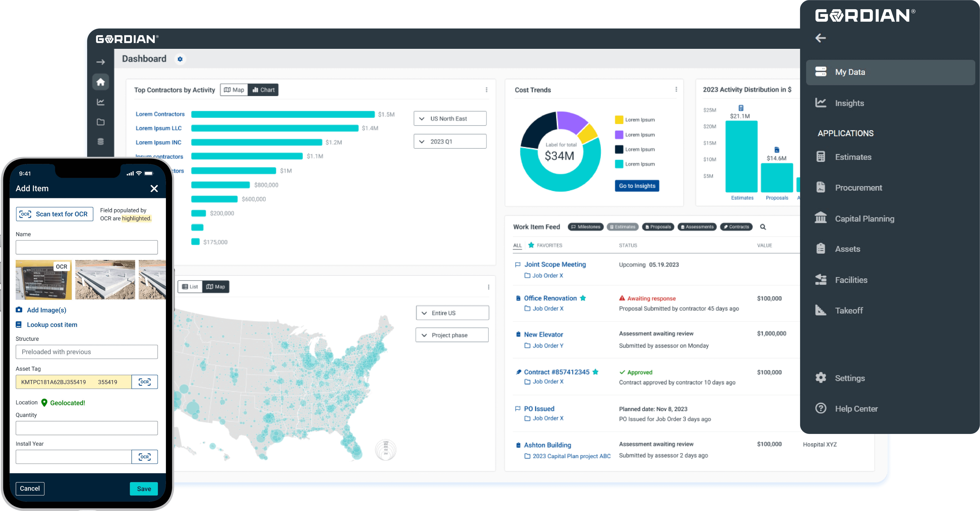Toggle the Estimates filter chip
Viewport: 980px width, 511px height.
[x=623, y=227]
